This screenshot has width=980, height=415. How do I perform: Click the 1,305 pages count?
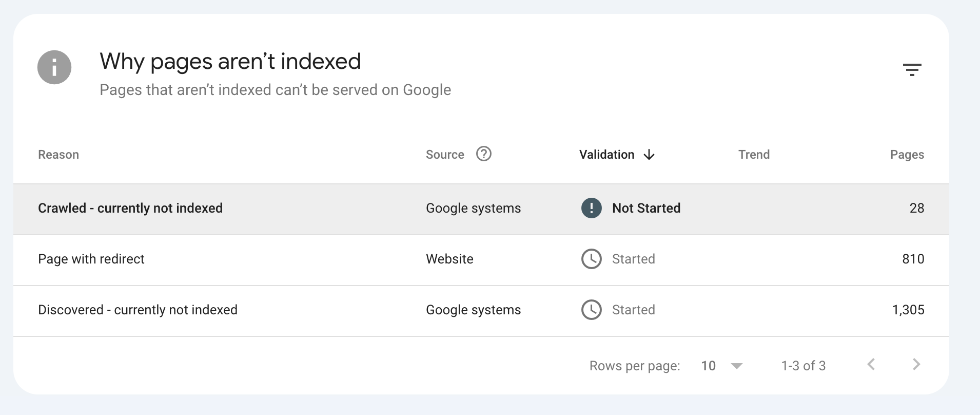pos(908,310)
